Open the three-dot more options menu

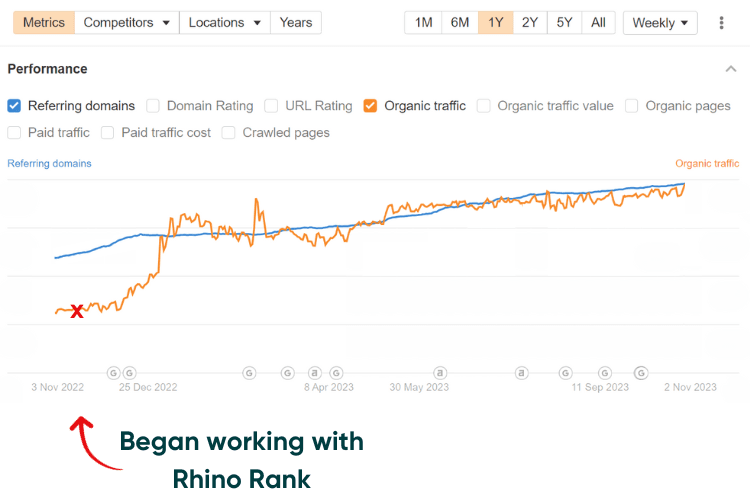tap(722, 23)
